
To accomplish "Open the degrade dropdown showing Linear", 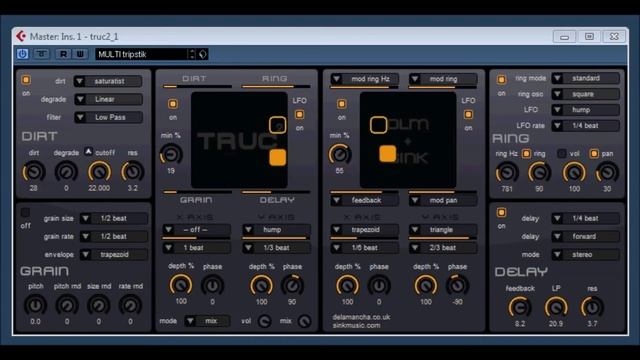I will pyautogui.click(x=108, y=99).
